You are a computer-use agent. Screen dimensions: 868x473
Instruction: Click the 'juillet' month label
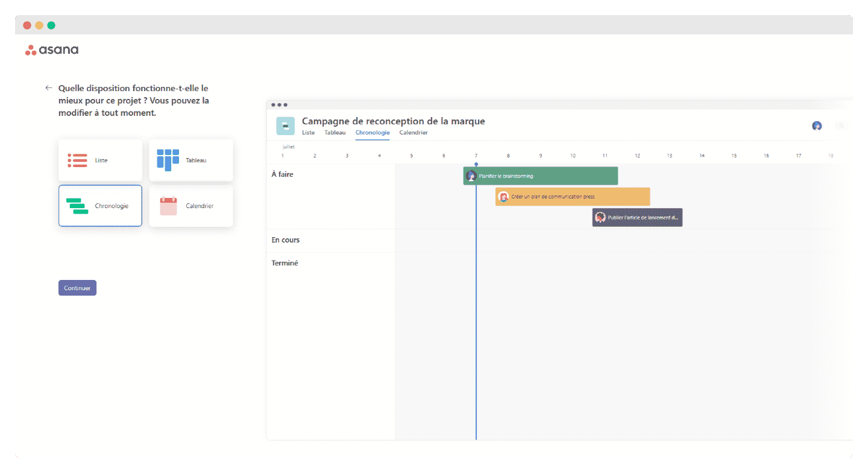click(x=289, y=147)
